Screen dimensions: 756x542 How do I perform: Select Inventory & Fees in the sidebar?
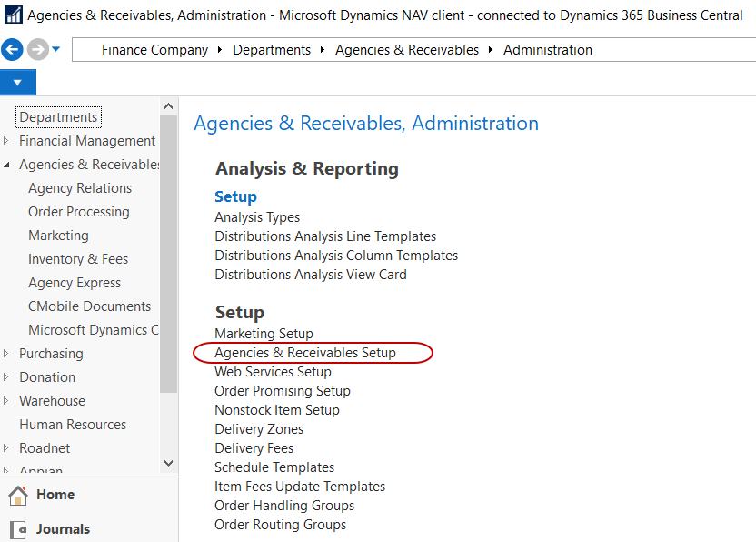[x=78, y=259]
